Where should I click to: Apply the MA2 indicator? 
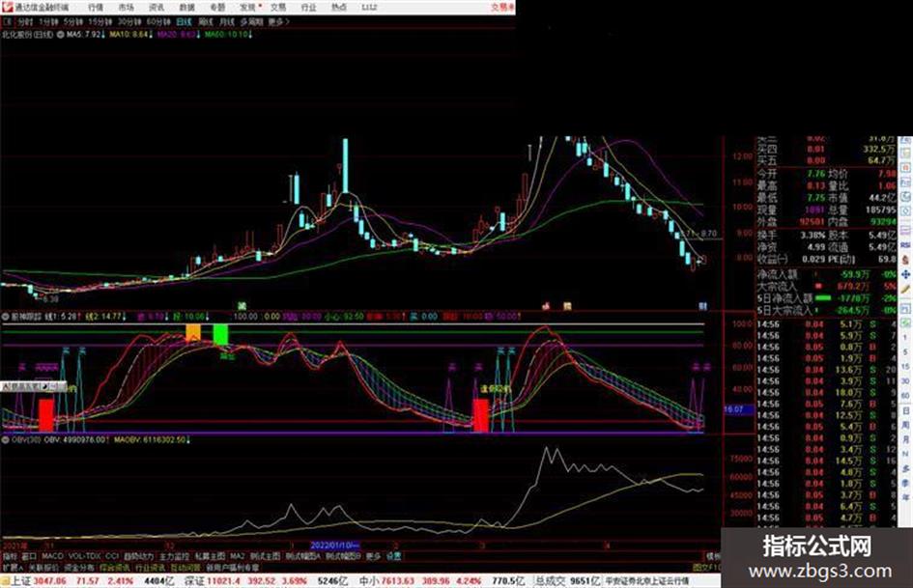pos(237,556)
